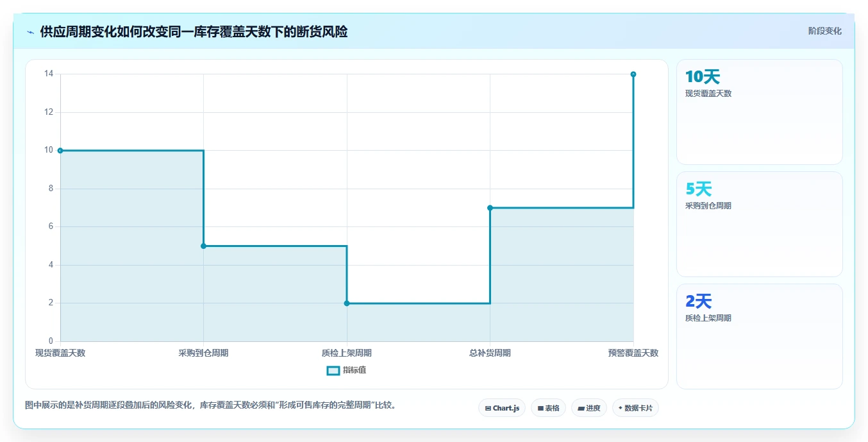Viewport: 868px width, 442px height.
Task: Select the 2天 质检上架周期 card
Action: 760,337
